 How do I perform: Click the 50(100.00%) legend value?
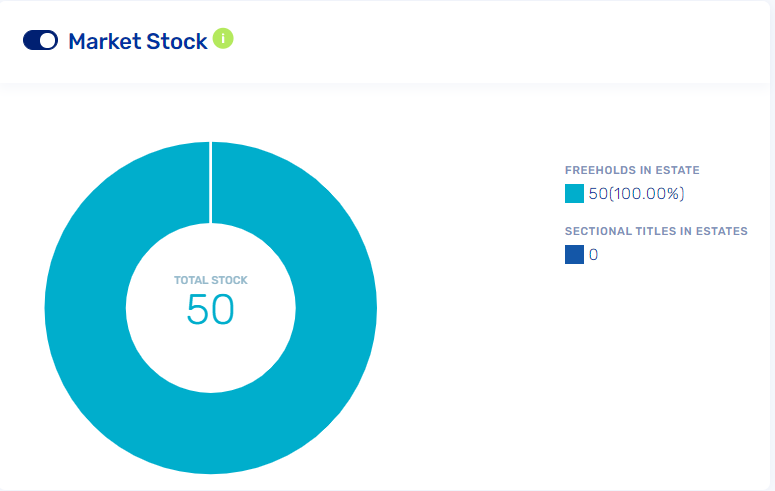pos(636,193)
